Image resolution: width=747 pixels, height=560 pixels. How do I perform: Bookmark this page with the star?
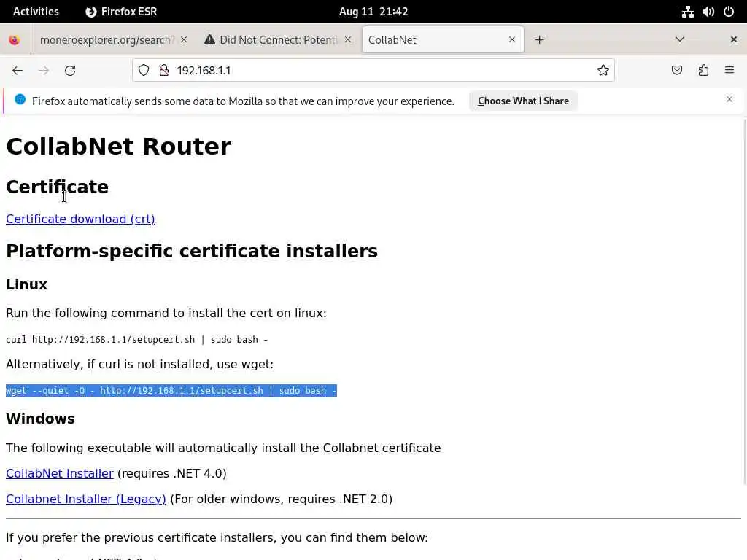[603, 71]
